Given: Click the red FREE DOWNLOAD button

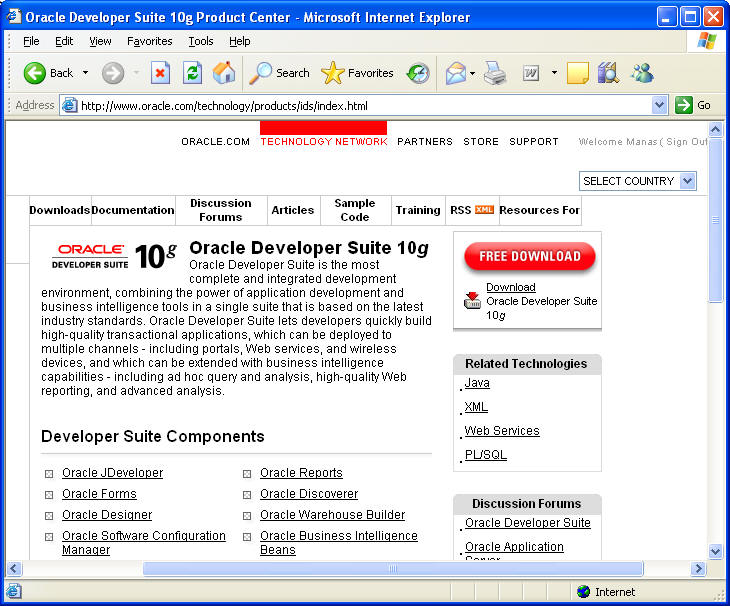Looking at the screenshot, I should (529, 256).
